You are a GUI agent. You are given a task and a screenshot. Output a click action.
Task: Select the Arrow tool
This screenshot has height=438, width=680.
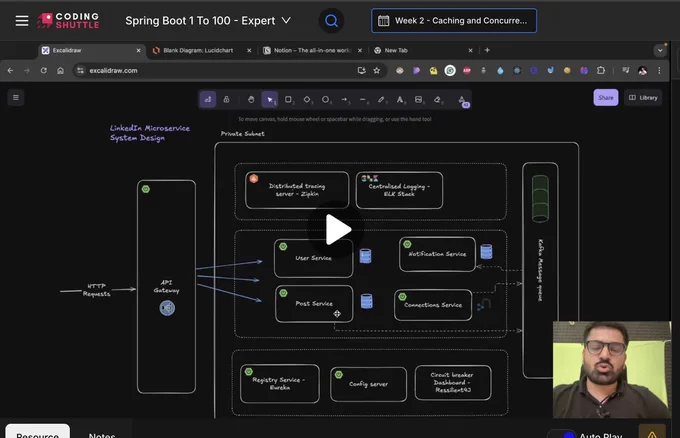[344, 100]
